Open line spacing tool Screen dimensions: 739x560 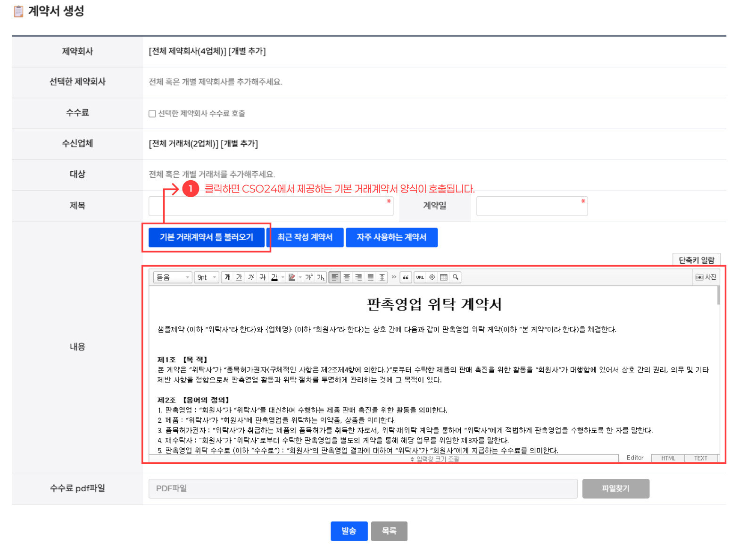click(382, 277)
